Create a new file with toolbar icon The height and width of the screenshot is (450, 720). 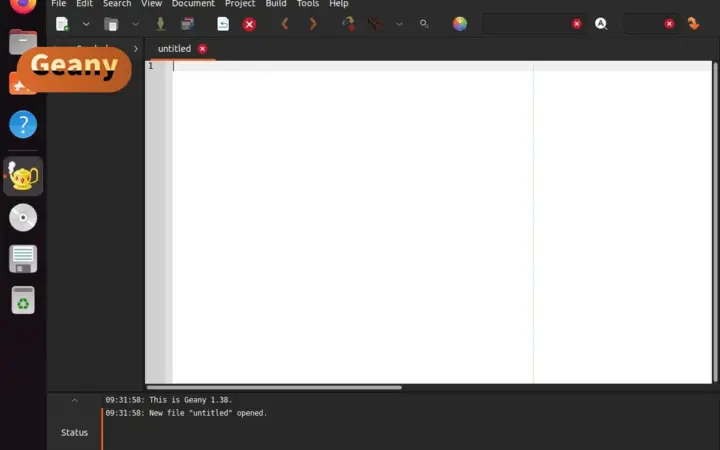coord(62,24)
